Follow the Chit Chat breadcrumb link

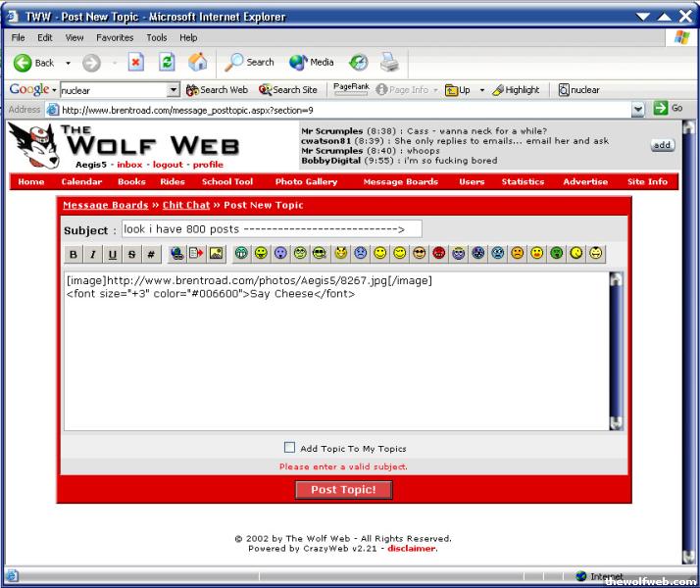pos(186,206)
